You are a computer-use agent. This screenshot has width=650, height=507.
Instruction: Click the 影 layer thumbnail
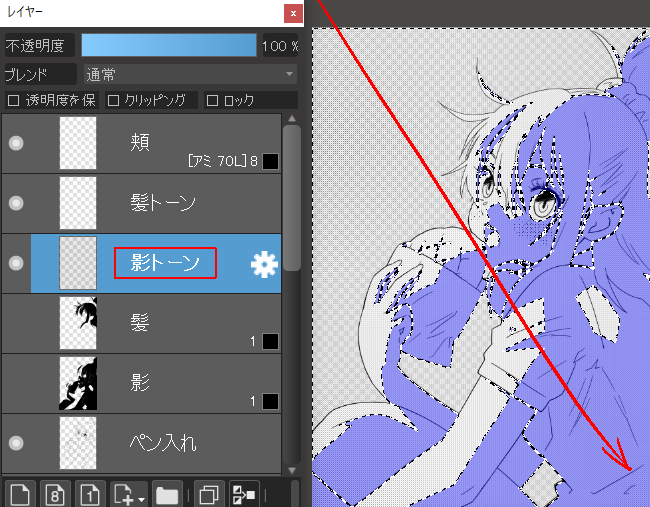tap(78, 383)
